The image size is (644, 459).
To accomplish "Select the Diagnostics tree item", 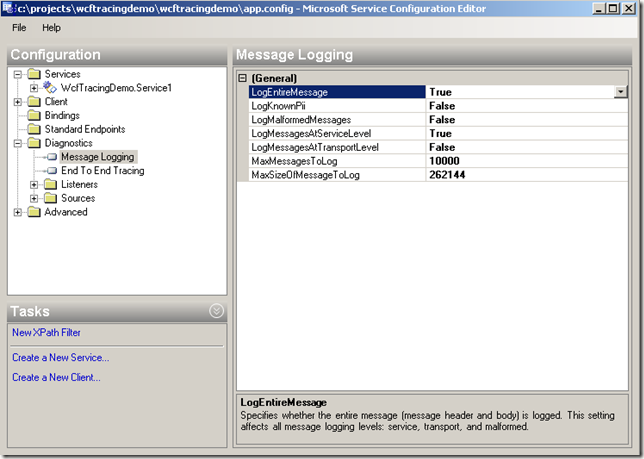I will (69, 143).
